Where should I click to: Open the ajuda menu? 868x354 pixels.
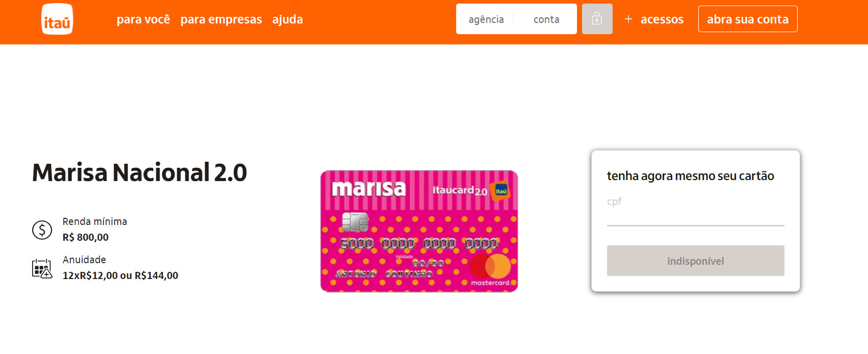coord(287,19)
